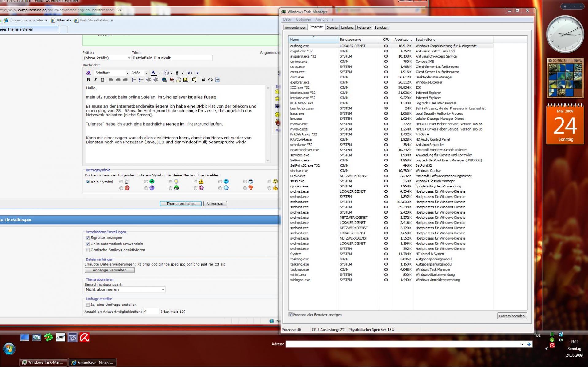
Task: Remove text formatting with the eraser icon
Action: 88,73
